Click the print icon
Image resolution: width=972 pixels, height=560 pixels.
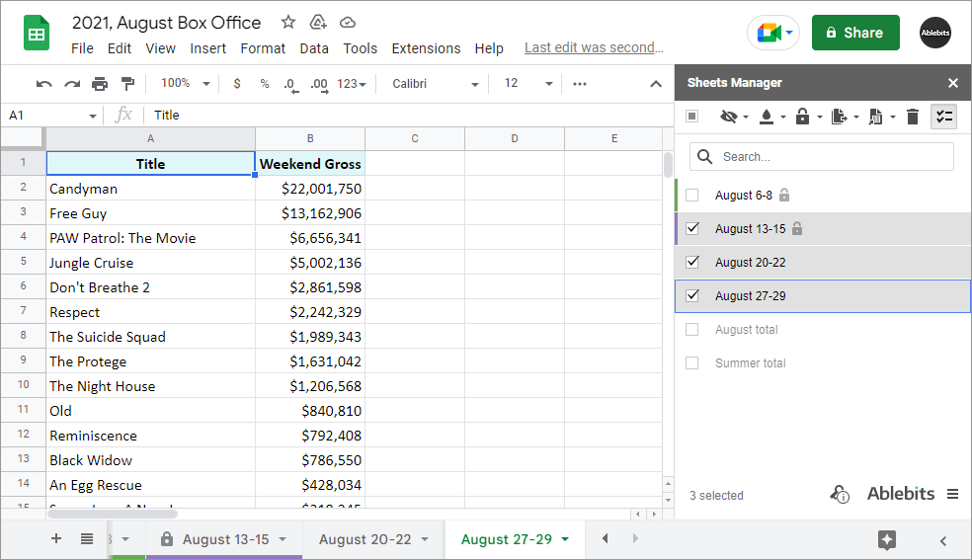pyautogui.click(x=100, y=84)
